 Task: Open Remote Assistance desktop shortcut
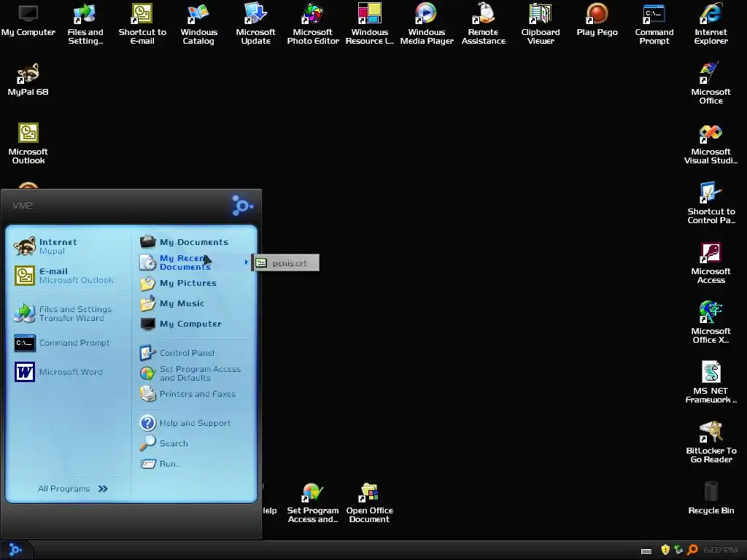(484, 24)
